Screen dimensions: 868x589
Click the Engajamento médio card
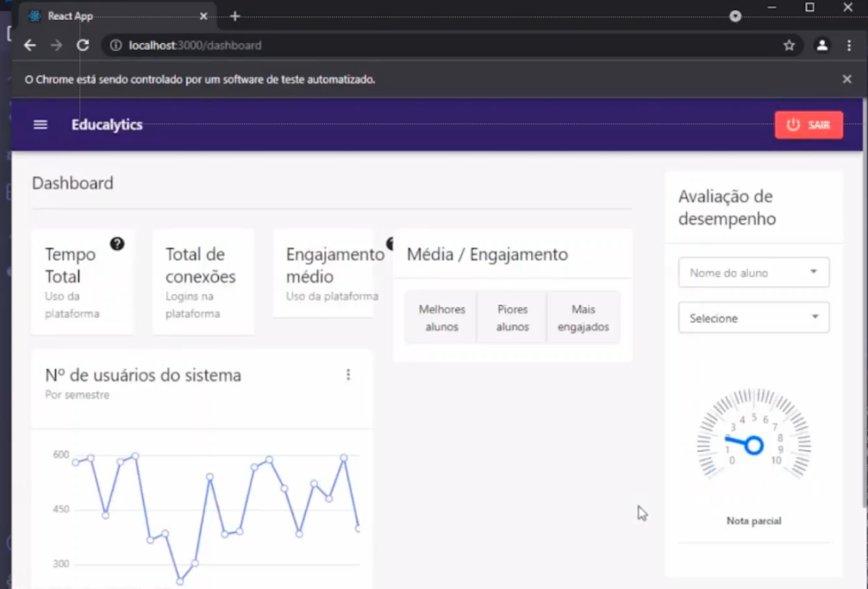click(323, 273)
